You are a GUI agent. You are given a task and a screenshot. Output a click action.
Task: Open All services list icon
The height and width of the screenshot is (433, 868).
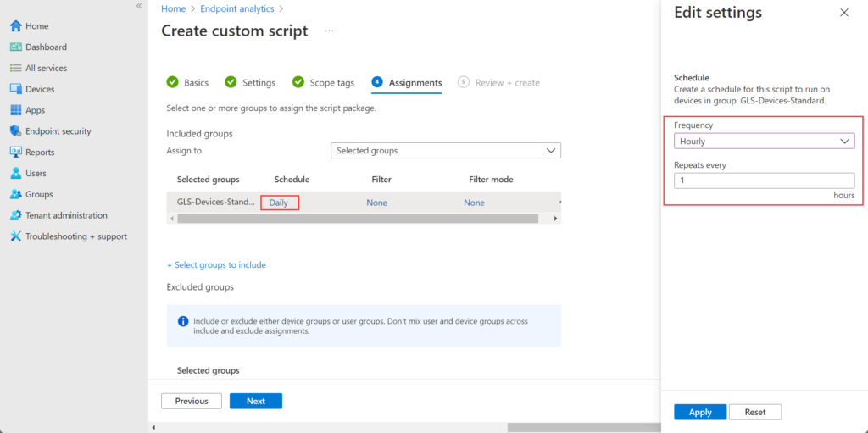pos(15,68)
